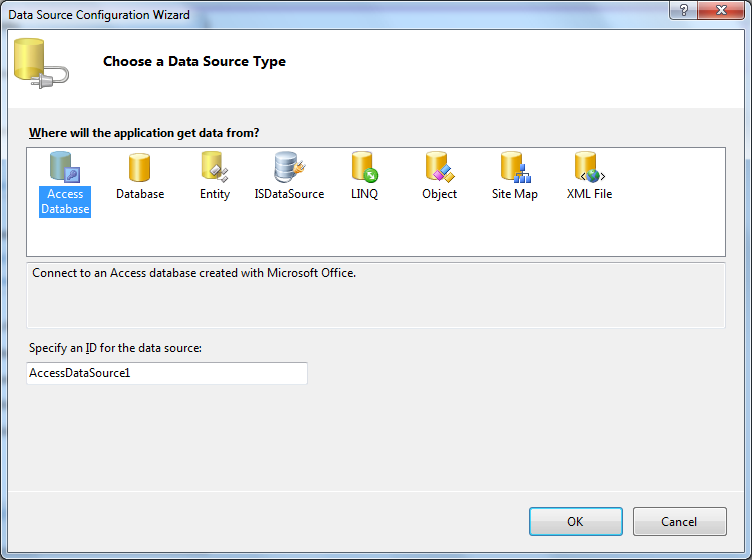The width and height of the screenshot is (752, 560).
Task: Select the XML File data source icon
Action: pyautogui.click(x=589, y=168)
